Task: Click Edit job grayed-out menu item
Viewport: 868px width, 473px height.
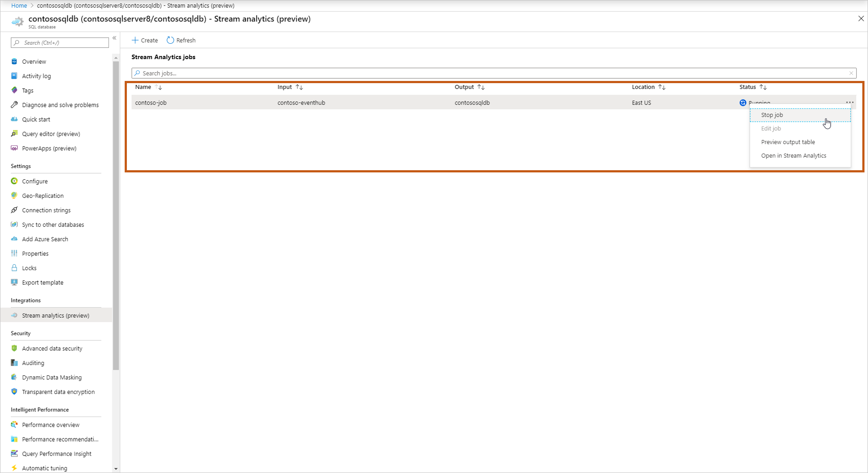Action: (771, 128)
